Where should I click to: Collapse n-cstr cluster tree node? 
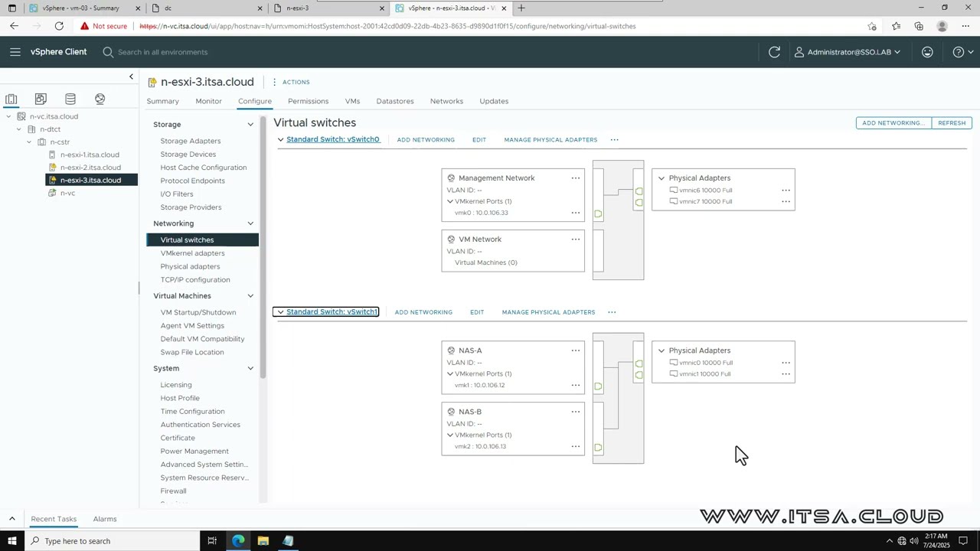(29, 142)
